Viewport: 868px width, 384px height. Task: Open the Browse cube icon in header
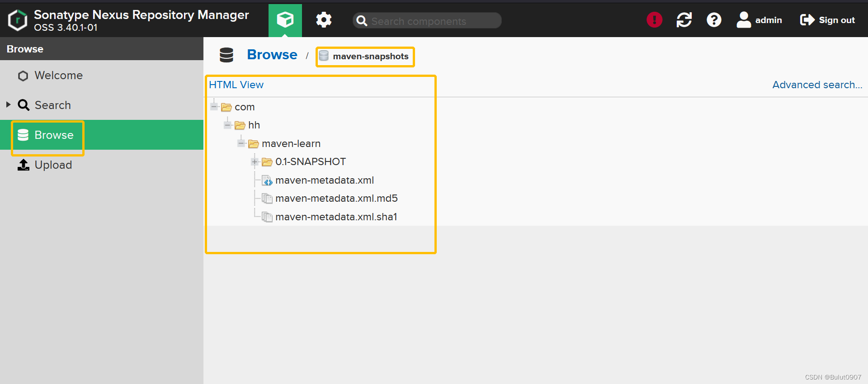[285, 20]
